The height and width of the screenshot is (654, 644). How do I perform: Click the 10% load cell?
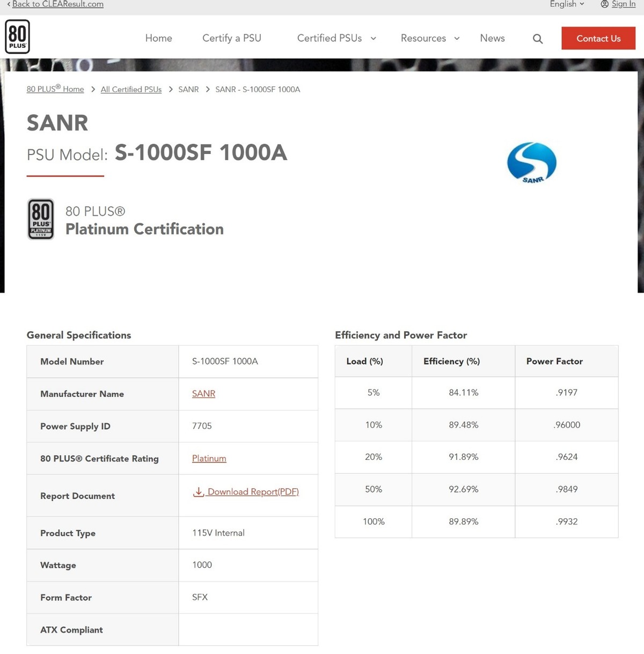pos(374,424)
